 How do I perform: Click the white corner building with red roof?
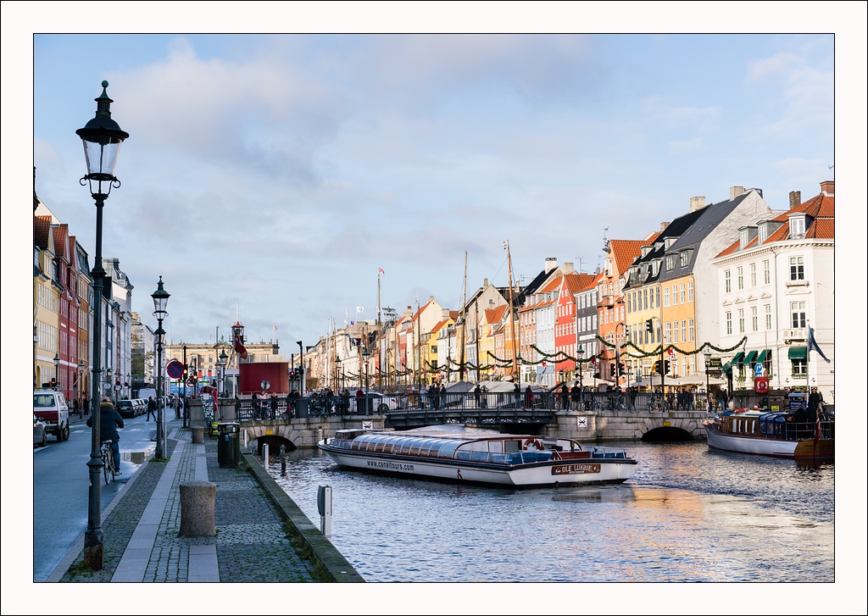(x=773, y=297)
